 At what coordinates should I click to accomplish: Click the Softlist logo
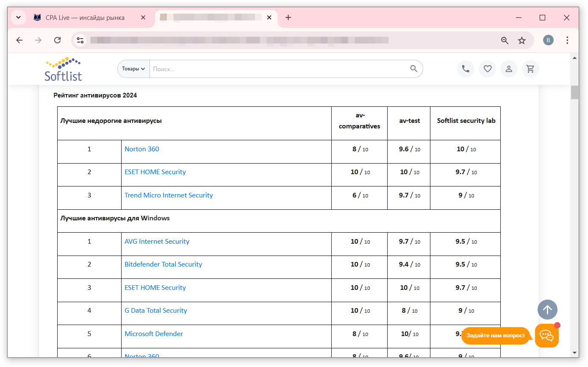pos(64,69)
